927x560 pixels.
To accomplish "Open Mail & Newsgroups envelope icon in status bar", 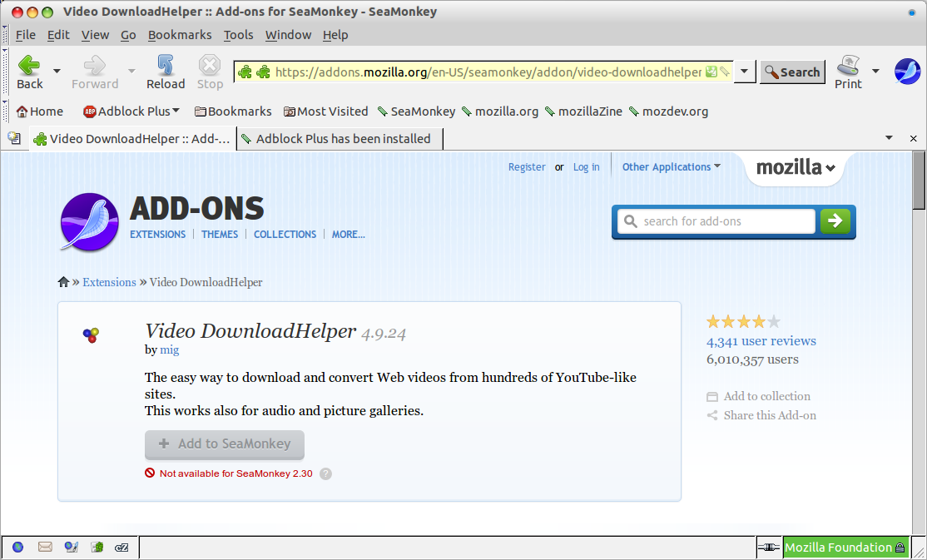I will [45, 547].
